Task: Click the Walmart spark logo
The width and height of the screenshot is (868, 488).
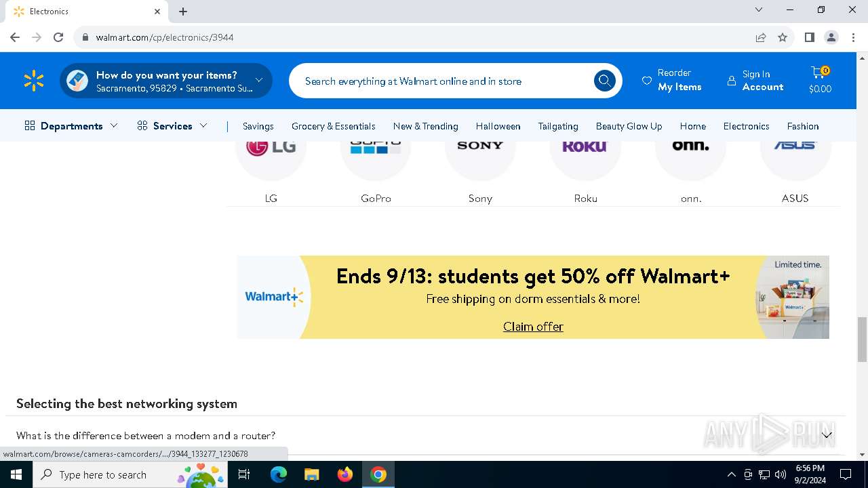Action: pos(34,81)
